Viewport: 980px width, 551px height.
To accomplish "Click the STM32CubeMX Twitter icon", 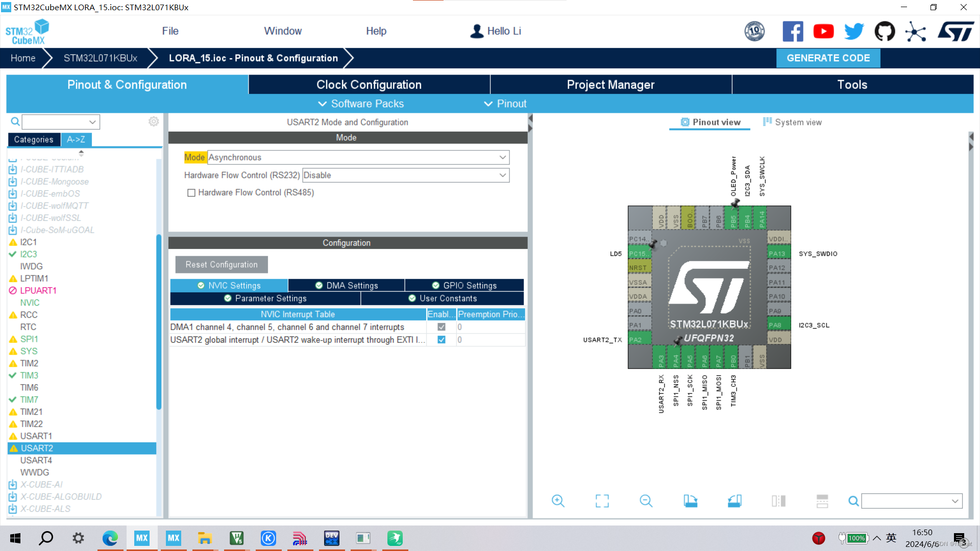I will tap(853, 31).
